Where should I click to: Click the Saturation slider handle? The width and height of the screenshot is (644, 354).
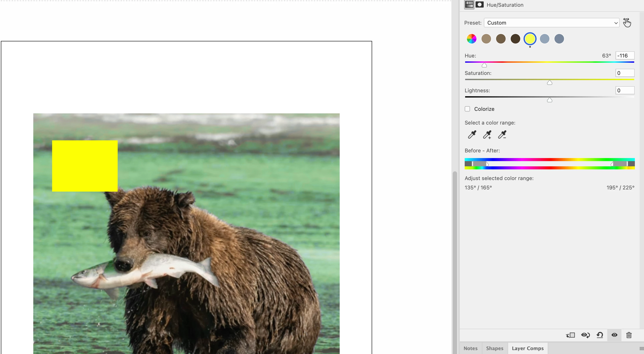pyautogui.click(x=549, y=83)
